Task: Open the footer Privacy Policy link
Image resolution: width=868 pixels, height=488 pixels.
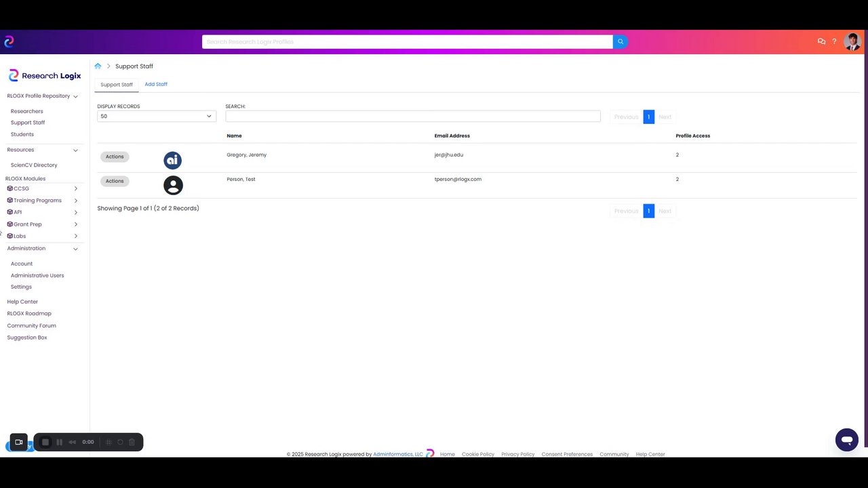Action: (518, 454)
